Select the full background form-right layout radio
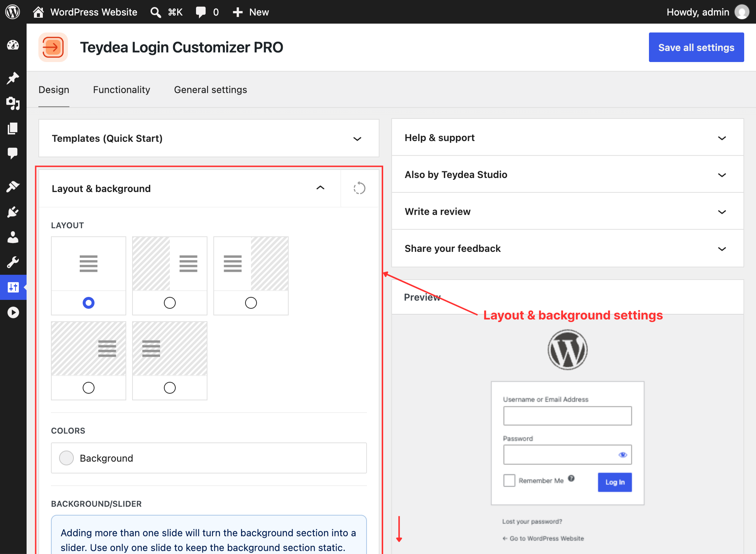 click(x=89, y=388)
